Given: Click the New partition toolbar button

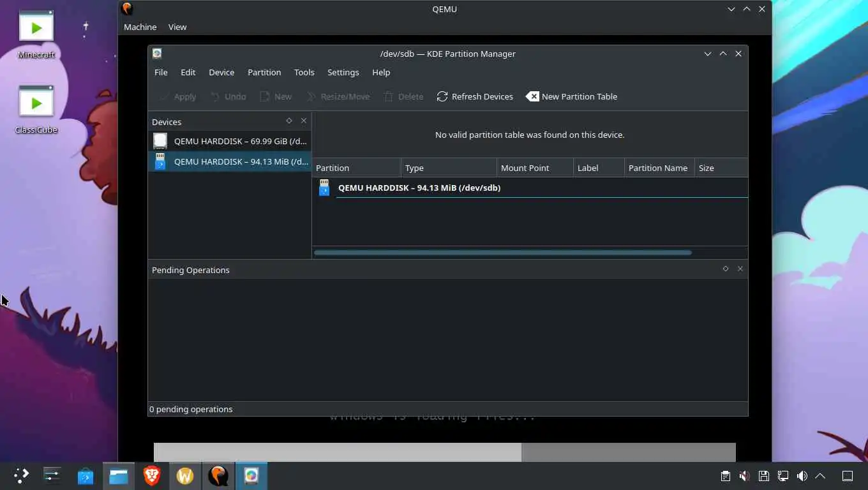Looking at the screenshot, I should tap(276, 96).
